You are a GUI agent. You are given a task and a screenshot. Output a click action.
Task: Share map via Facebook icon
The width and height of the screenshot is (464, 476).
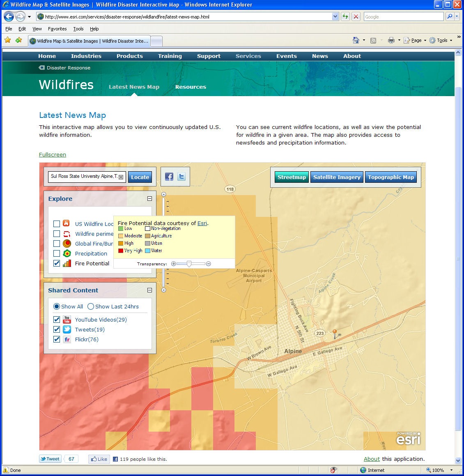pyautogui.click(x=169, y=177)
